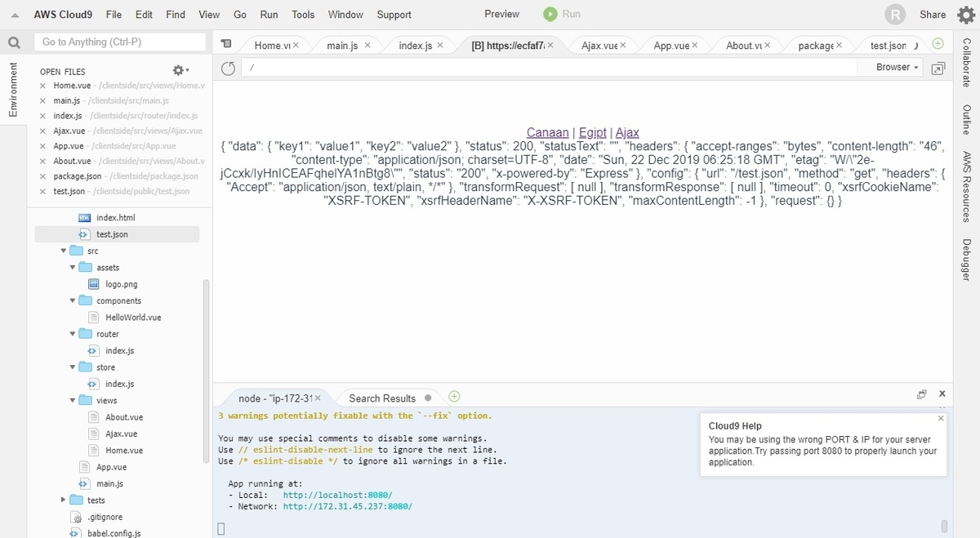Open the AWS Resources side panel
Image resolution: width=980 pixels, height=538 pixels.
[966, 187]
